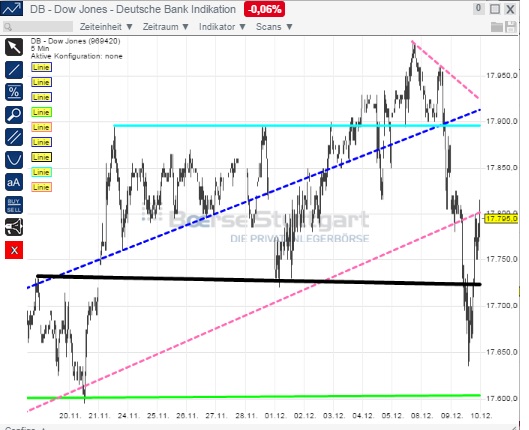Open the folder icon to load configuration
529x430 pixels.
pos(497,27)
